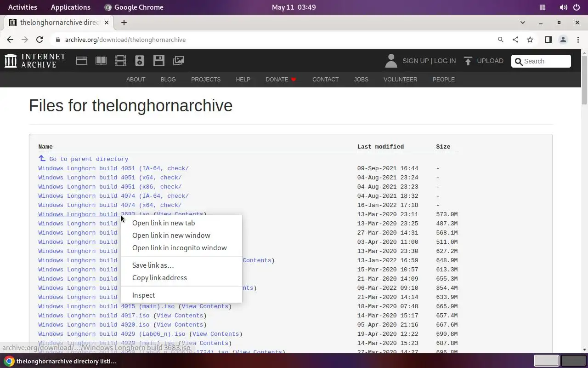Click the DONATE heart link
Image resolution: width=588 pixels, height=368 pixels.
point(281,80)
